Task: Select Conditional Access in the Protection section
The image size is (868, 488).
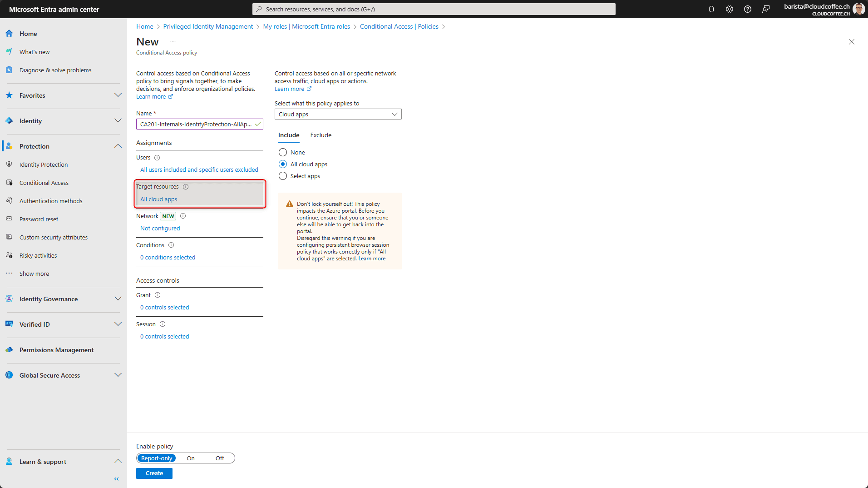Action: point(43,182)
